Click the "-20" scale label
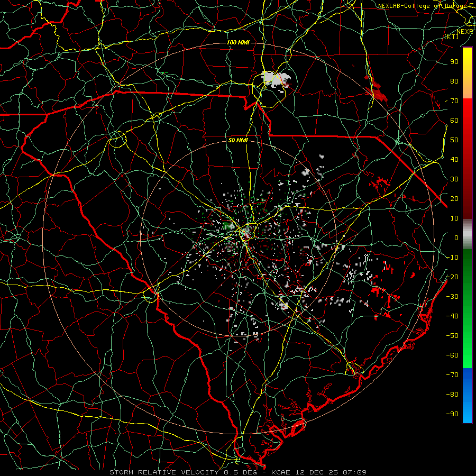 point(452,277)
